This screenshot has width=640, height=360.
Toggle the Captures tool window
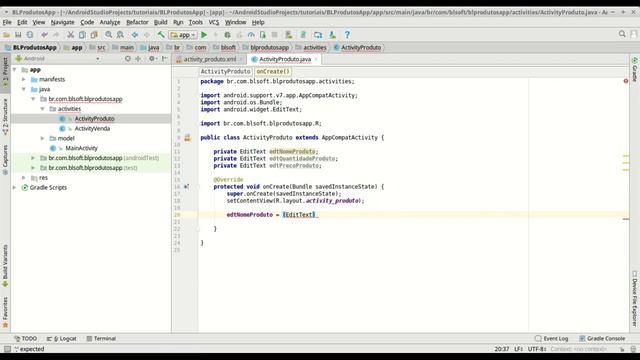(5, 160)
